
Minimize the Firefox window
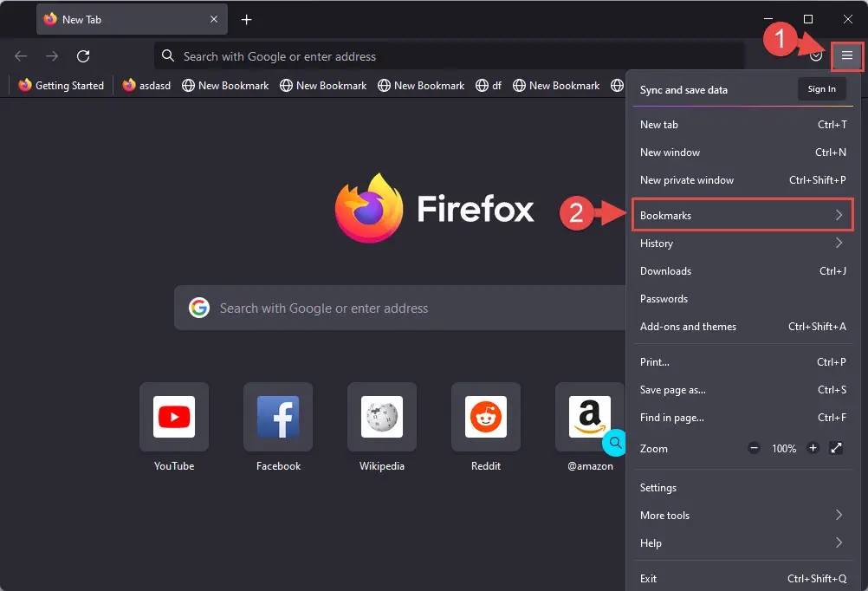coord(768,19)
